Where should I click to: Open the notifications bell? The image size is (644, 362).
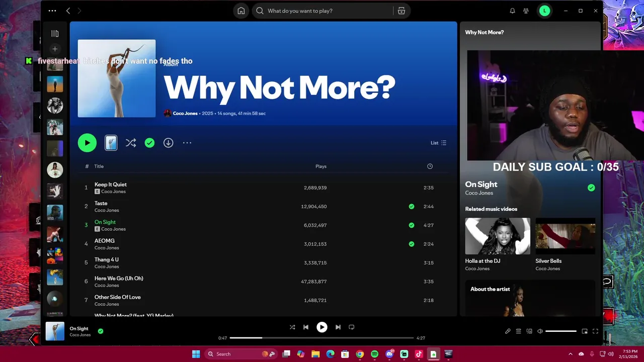point(512,11)
